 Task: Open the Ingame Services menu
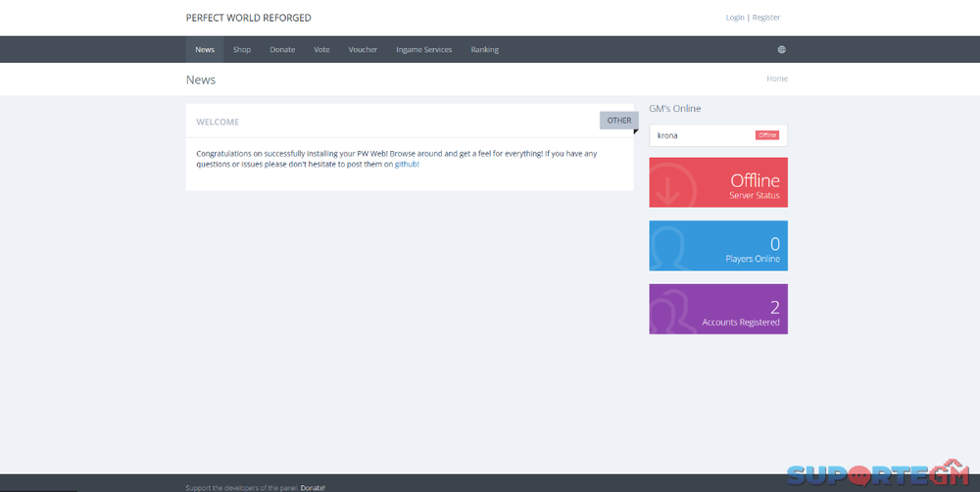[423, 50]
